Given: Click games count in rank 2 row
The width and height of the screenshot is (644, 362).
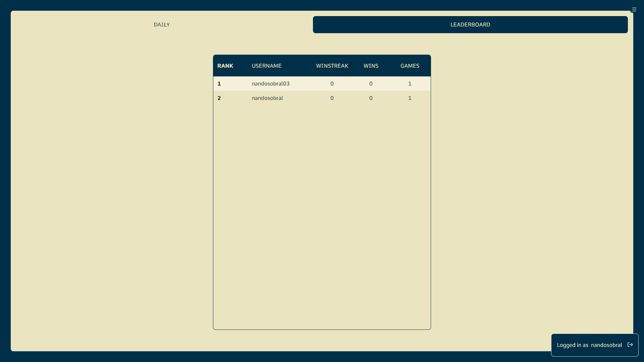Looking at the screenshot, I should click(410, 98).
